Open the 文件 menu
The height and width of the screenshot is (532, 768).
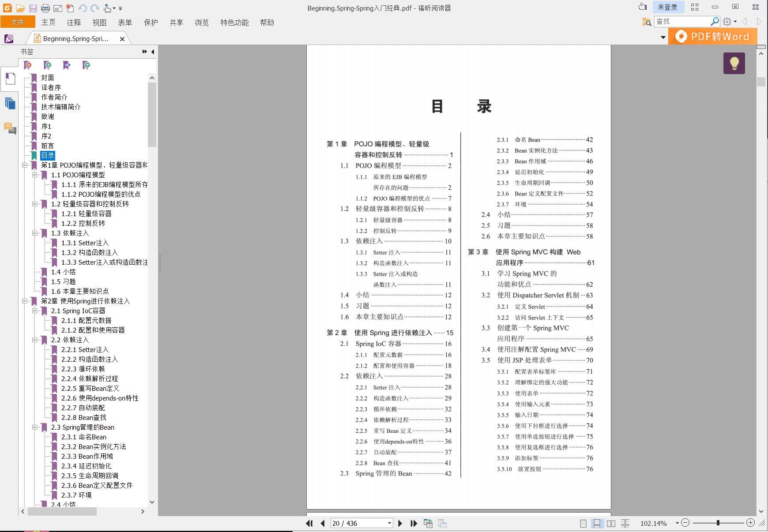click(x=18, y=22)
